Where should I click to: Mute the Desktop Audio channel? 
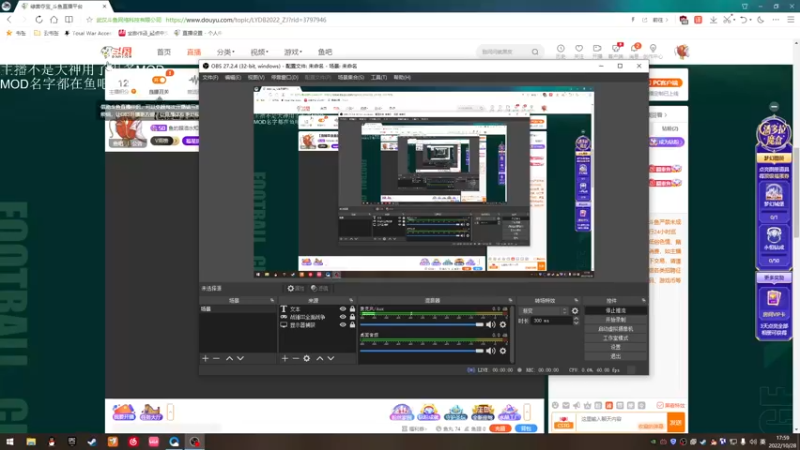click(491, 351)
